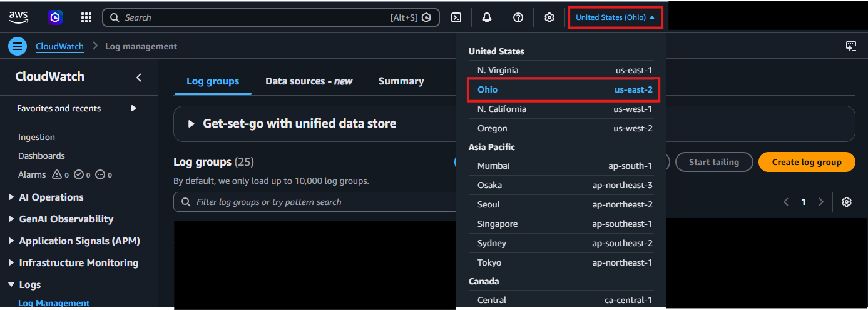This screenshot has height=310, width=868.
Task: Open the help question mark icon
Action: (518, 17)
